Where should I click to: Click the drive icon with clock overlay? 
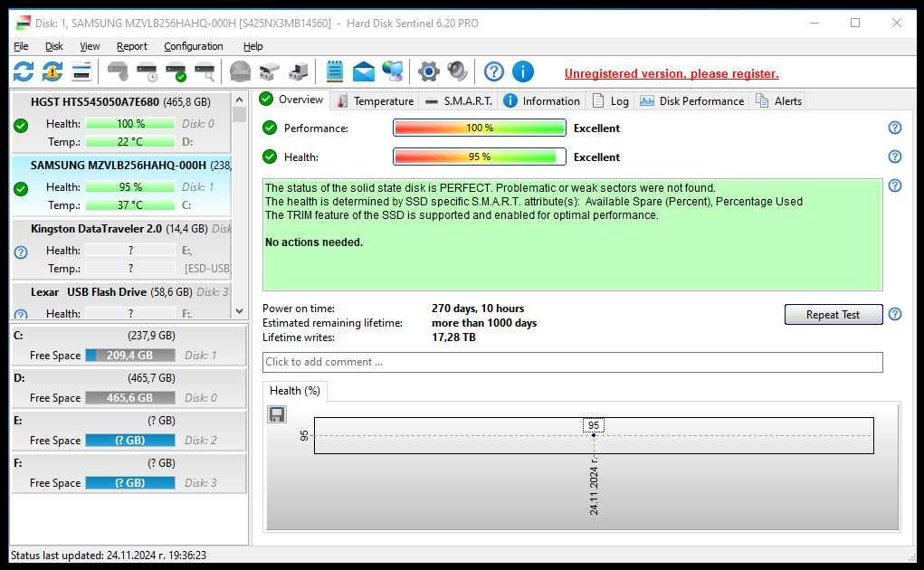[x=147, y=71]
